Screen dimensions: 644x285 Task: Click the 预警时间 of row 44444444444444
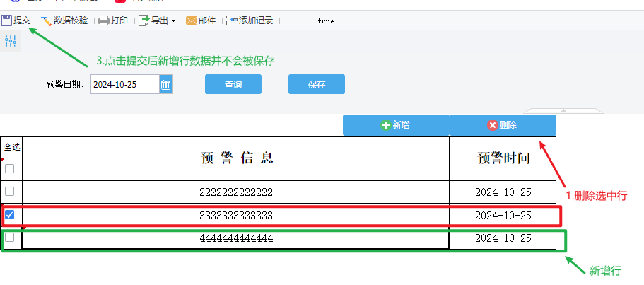503,238
